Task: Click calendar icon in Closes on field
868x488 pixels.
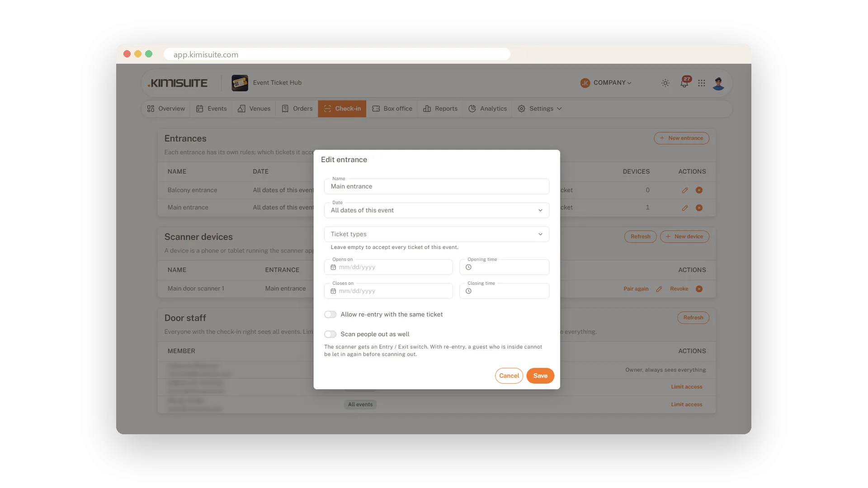Action: pyautogui.click(x=333, y=291)
